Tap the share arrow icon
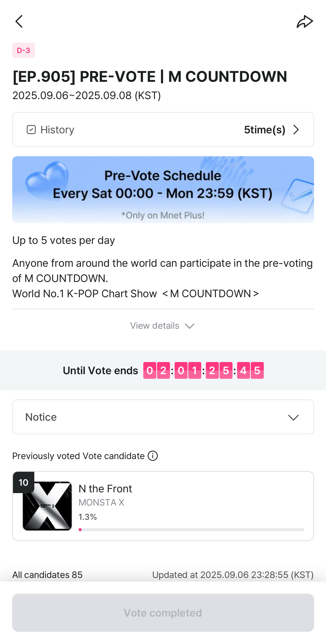 pos(305,22)
